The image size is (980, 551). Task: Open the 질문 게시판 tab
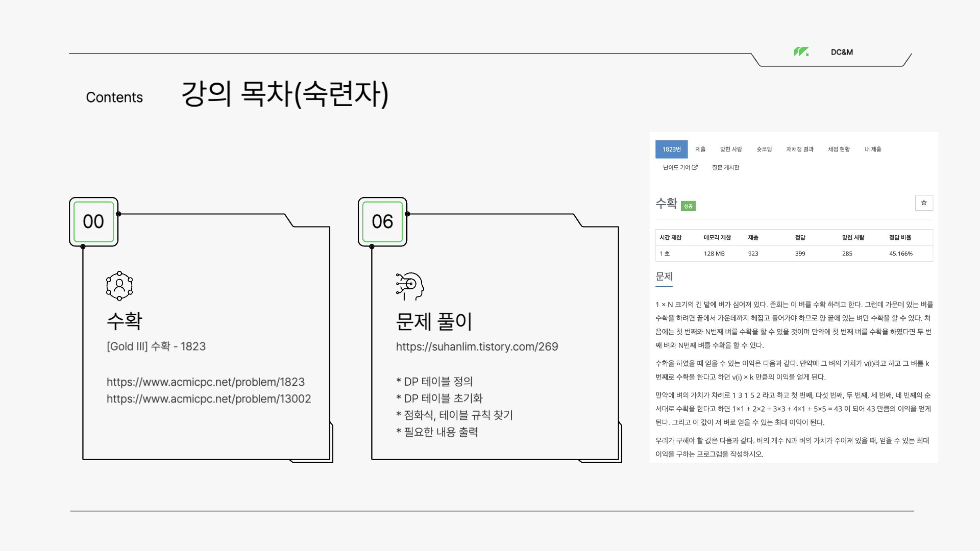tap(725, 167)
